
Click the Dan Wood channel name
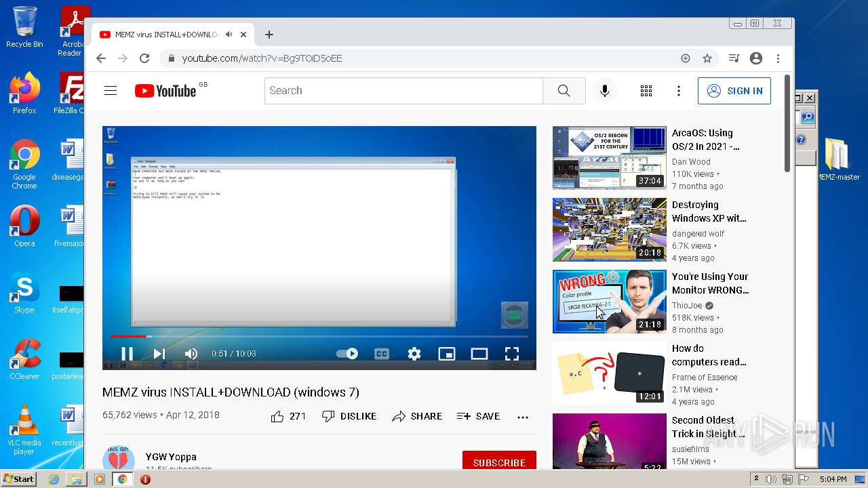pos(691,162)
